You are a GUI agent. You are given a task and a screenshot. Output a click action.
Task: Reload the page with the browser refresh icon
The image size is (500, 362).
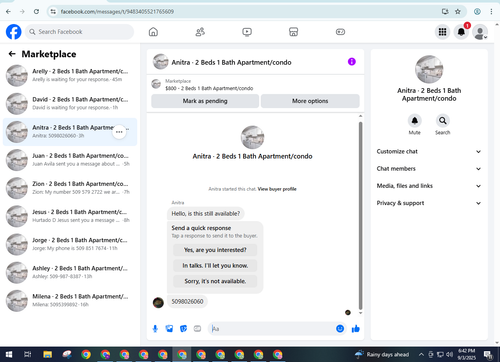[36, 12]
